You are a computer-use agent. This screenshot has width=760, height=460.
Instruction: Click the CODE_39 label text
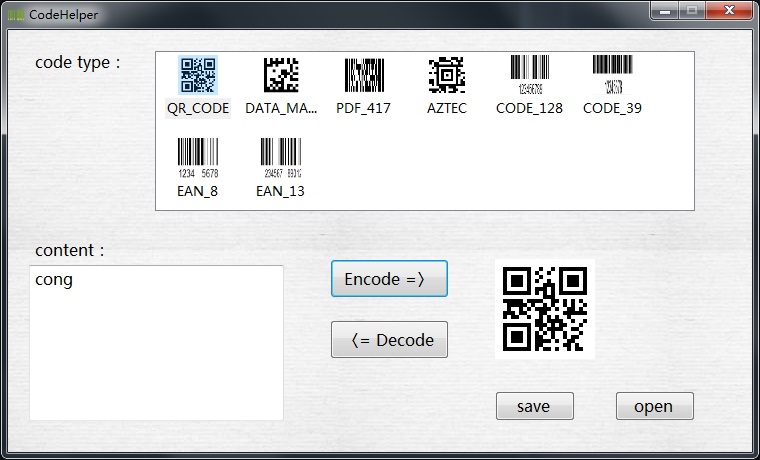[x=612, y=108]
